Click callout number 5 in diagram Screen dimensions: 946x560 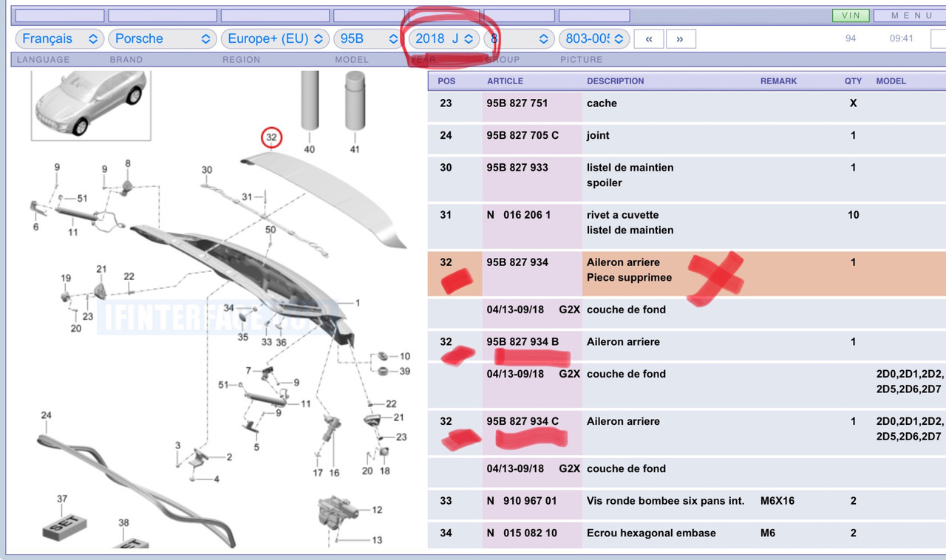click(x=256, y=448)
